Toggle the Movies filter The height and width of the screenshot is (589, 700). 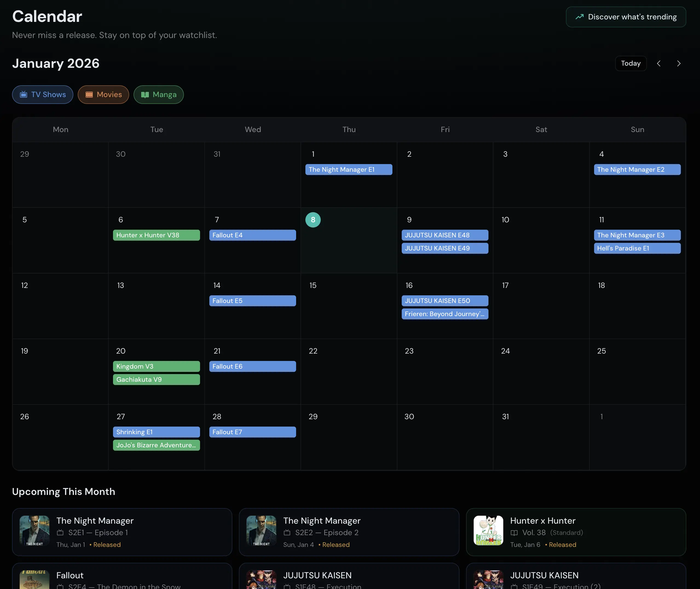click(x=103, y=95)
